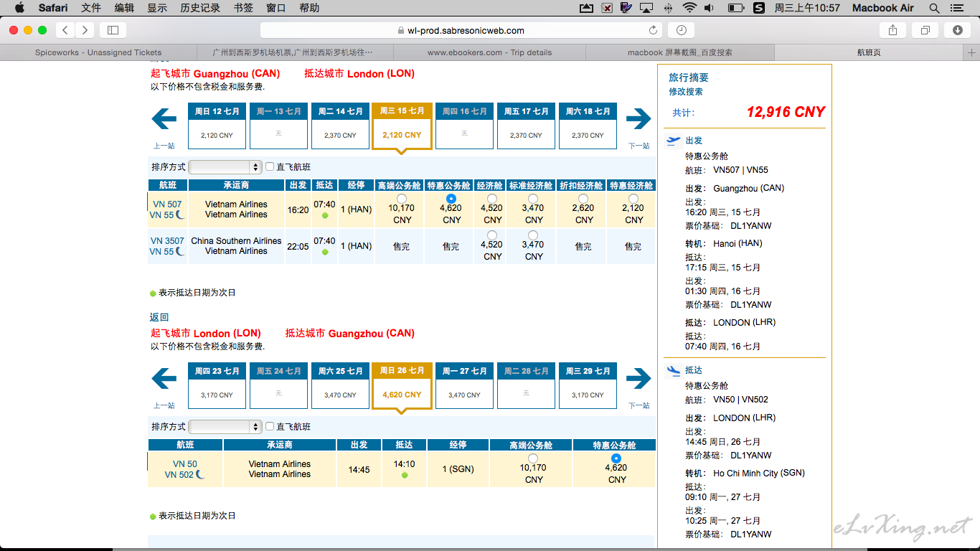The height and width of the screenshot is (551, 980).
Task: Choose return date 周一 27 七月
Action: coord(464,385)
